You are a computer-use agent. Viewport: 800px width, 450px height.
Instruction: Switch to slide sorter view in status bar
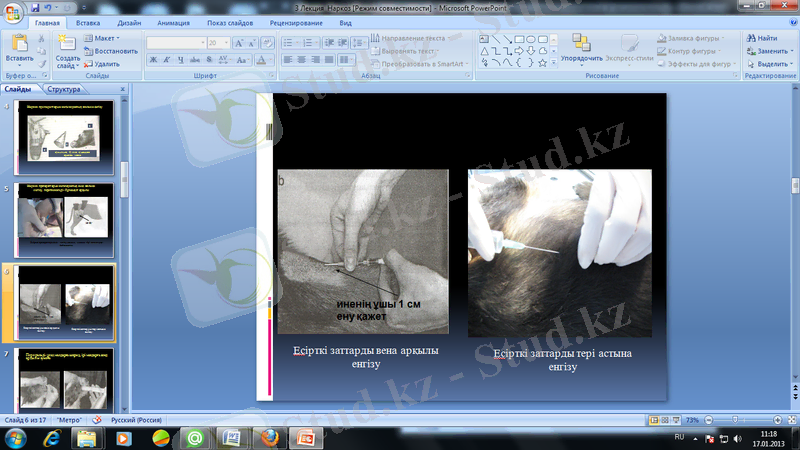[x=664, y=421]
